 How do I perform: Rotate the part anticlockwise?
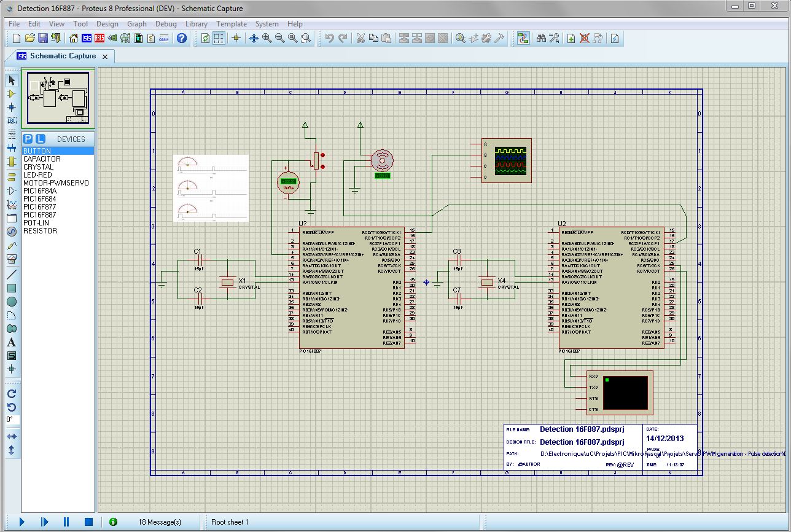(11, 407)
